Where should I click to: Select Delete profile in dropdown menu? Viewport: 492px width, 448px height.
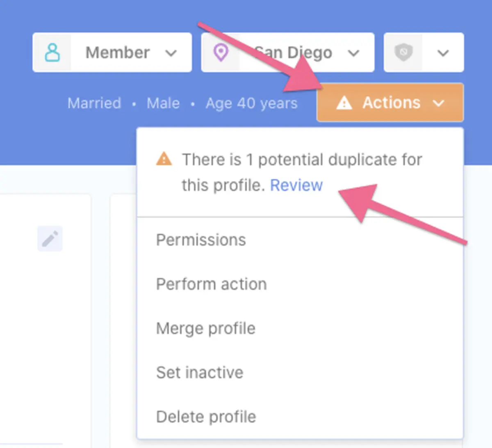point(206,417)
